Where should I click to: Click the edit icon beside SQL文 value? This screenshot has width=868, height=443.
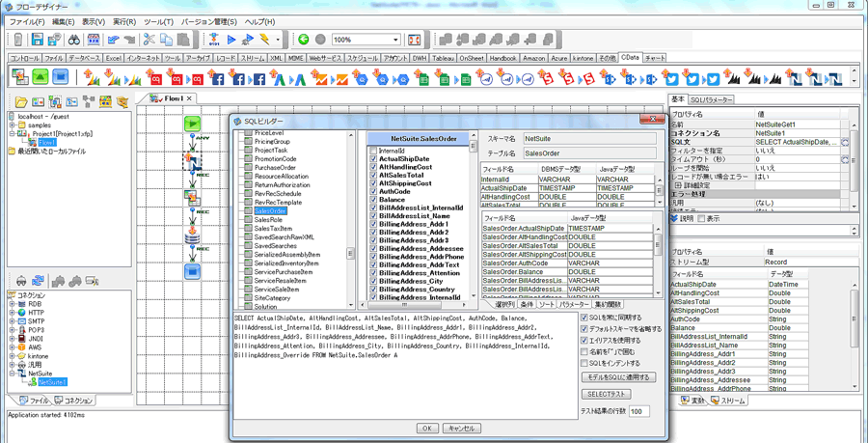845,142
